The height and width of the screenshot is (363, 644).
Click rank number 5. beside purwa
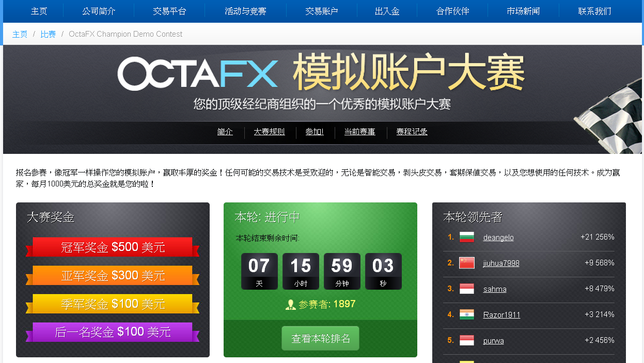[451, 340]
